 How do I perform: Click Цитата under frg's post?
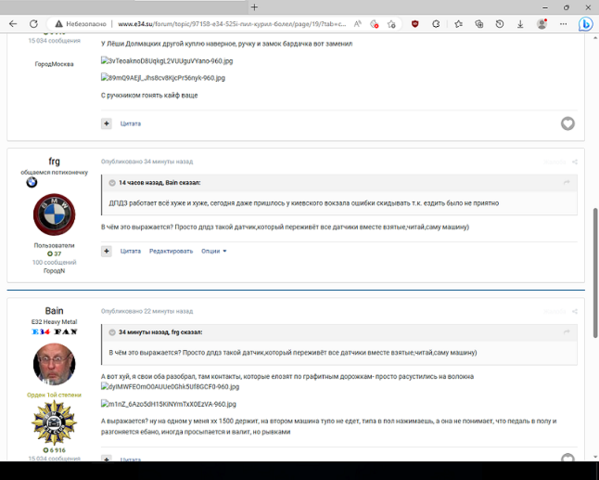(130, 251)
